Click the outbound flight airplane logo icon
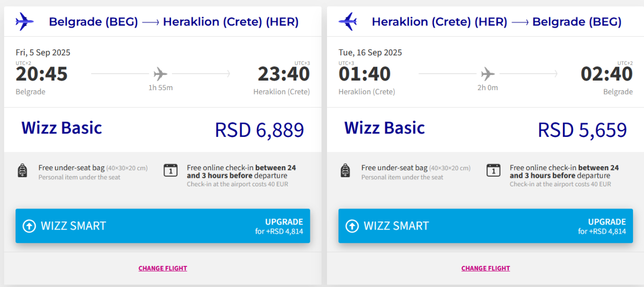 click(24, 22)
